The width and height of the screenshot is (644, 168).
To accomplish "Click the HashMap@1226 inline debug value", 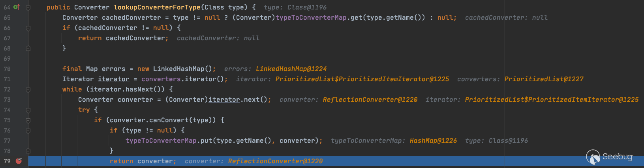I will (433, 141).
